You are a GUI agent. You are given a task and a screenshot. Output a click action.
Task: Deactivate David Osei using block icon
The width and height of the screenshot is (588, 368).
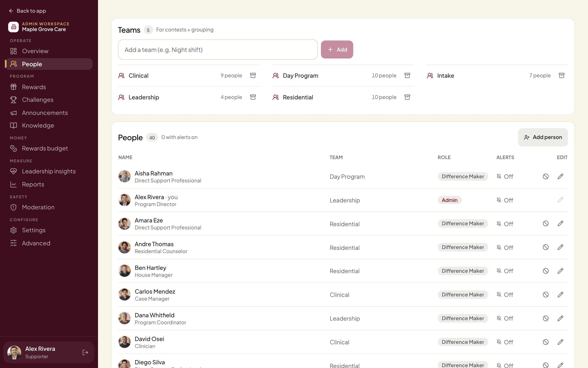[546, 342]
